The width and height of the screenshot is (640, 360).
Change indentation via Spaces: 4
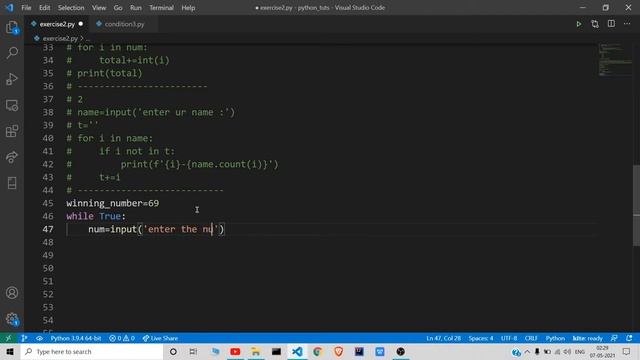pyautogui.click(x=480, y=338)
